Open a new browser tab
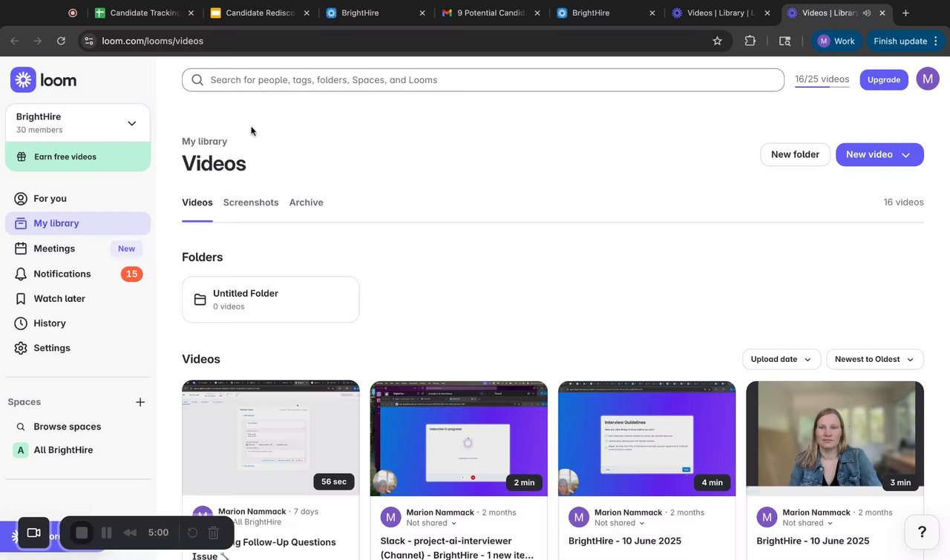 point(905,13)
